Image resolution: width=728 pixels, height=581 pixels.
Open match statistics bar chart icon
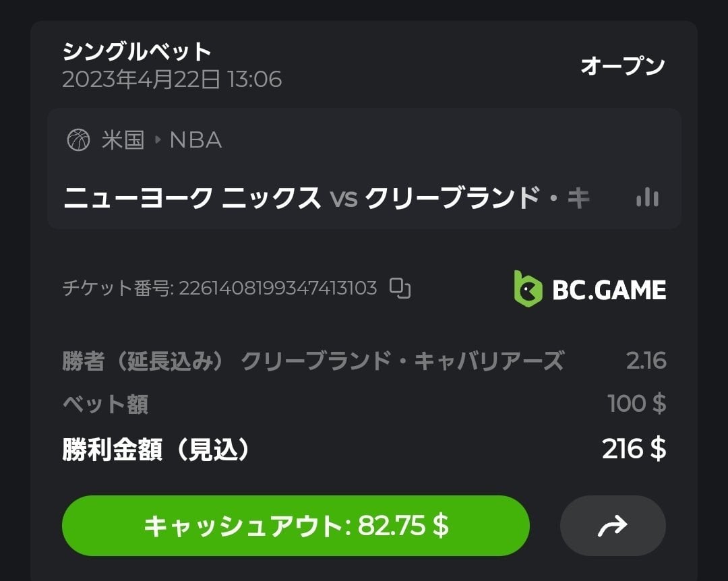[646, 197]
